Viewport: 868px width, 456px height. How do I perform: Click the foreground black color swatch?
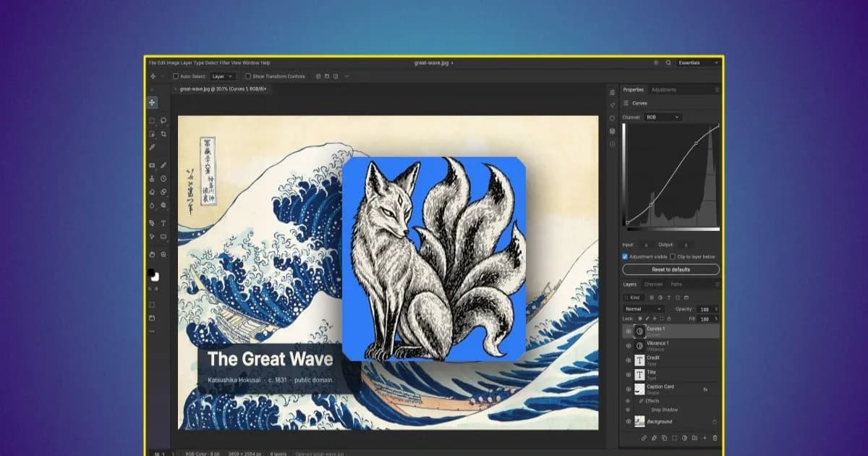pos(151,273)
